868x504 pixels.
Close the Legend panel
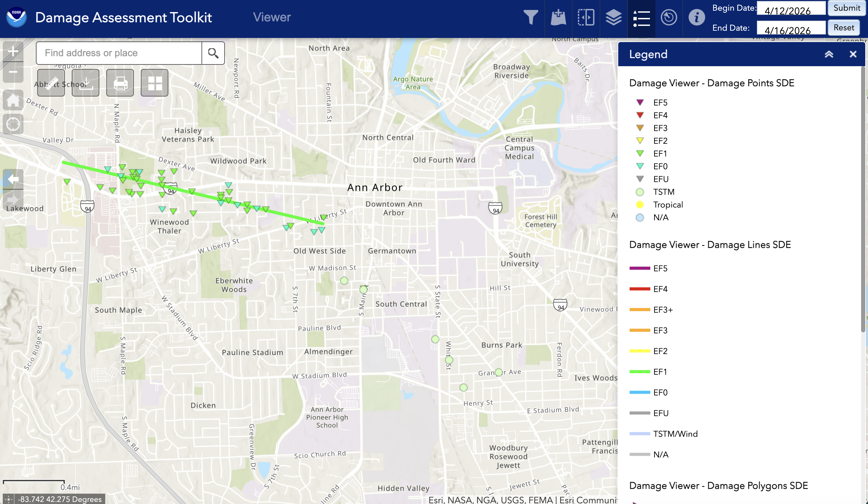pyautogui.click(x=853, y=54)
